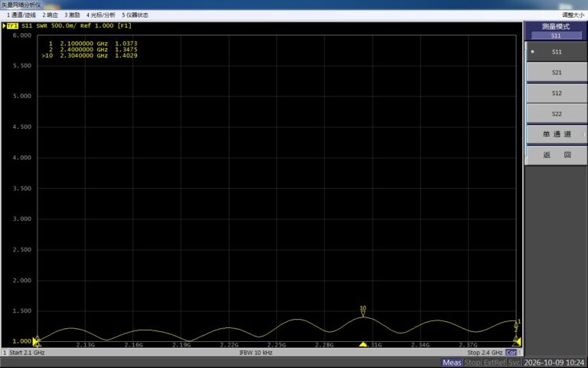Click the active trace arrow beside Tr1

click(4, 26)
